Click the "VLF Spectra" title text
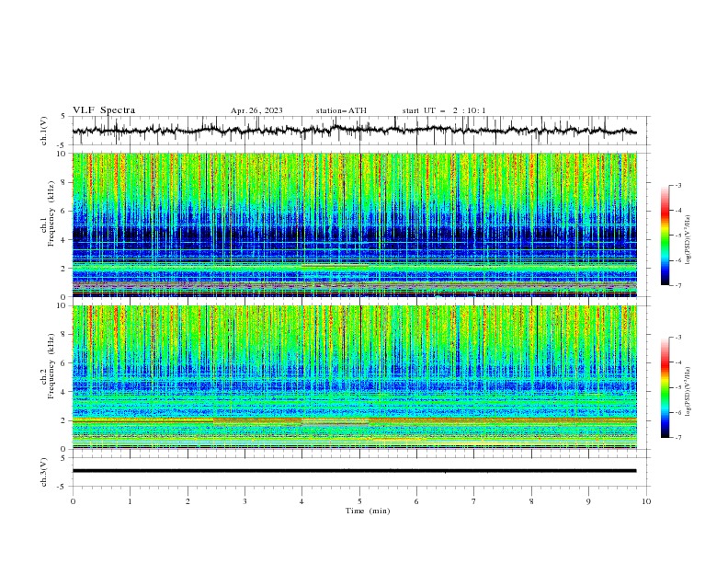 pos(104,110)
